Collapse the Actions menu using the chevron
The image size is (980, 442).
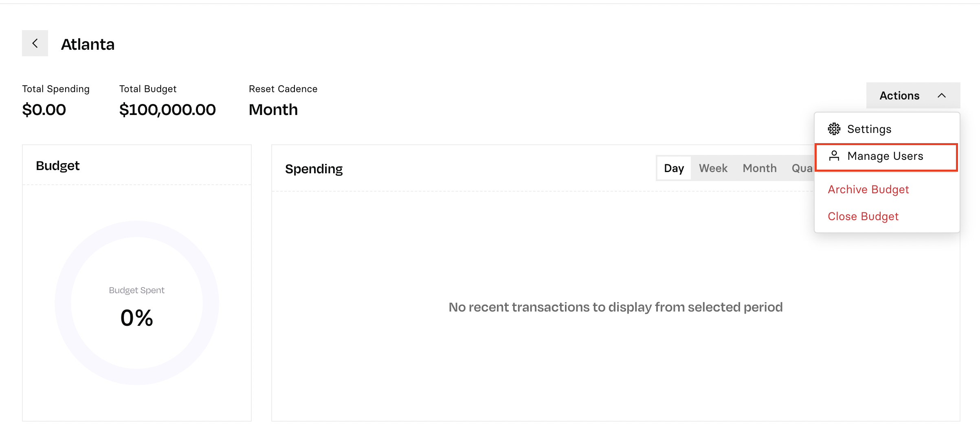[941, 95]
